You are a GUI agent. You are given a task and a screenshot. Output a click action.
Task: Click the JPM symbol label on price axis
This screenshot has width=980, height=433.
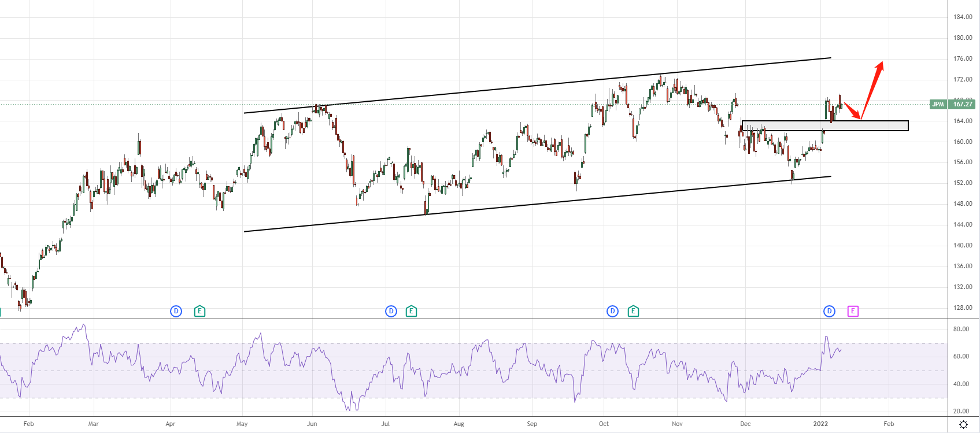[938, 105]
